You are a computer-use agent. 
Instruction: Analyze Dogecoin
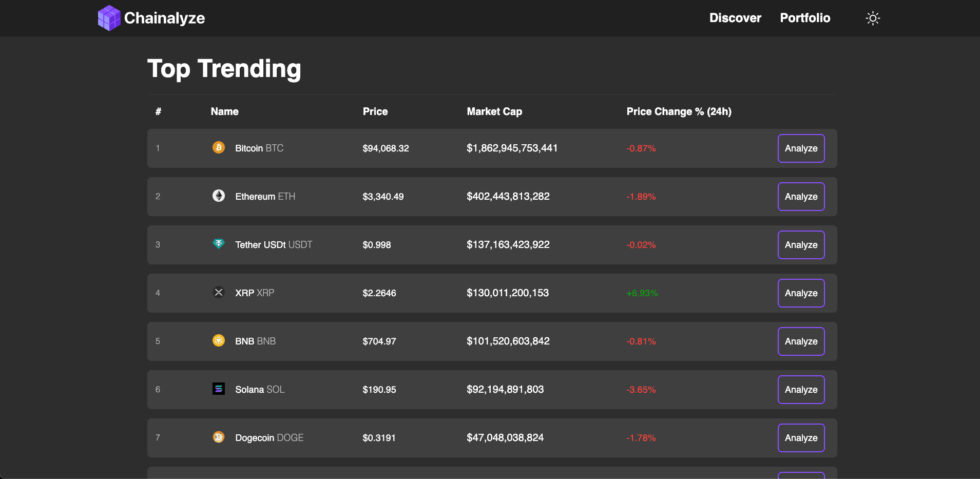point(801,438)
